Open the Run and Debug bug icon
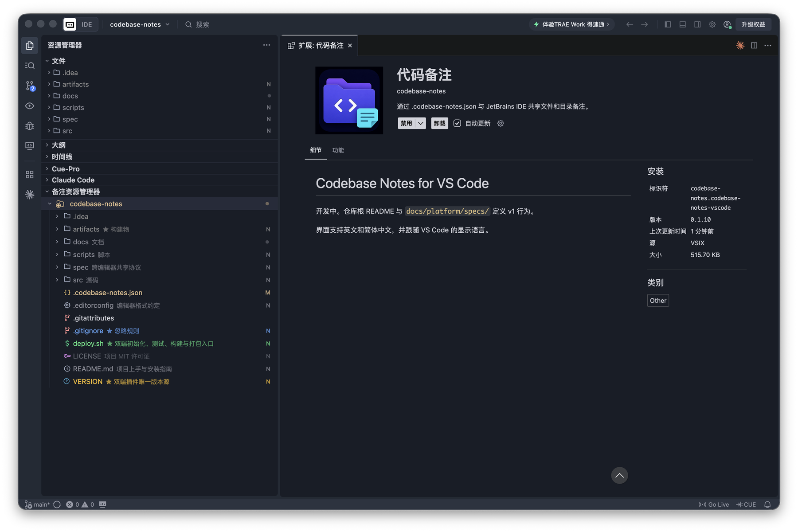This screenshot has width=798, height=532. click(x=30, y=126)
